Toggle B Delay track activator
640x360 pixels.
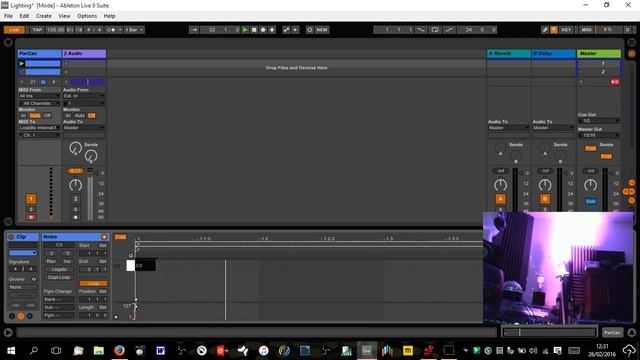(x=545, y=199)
